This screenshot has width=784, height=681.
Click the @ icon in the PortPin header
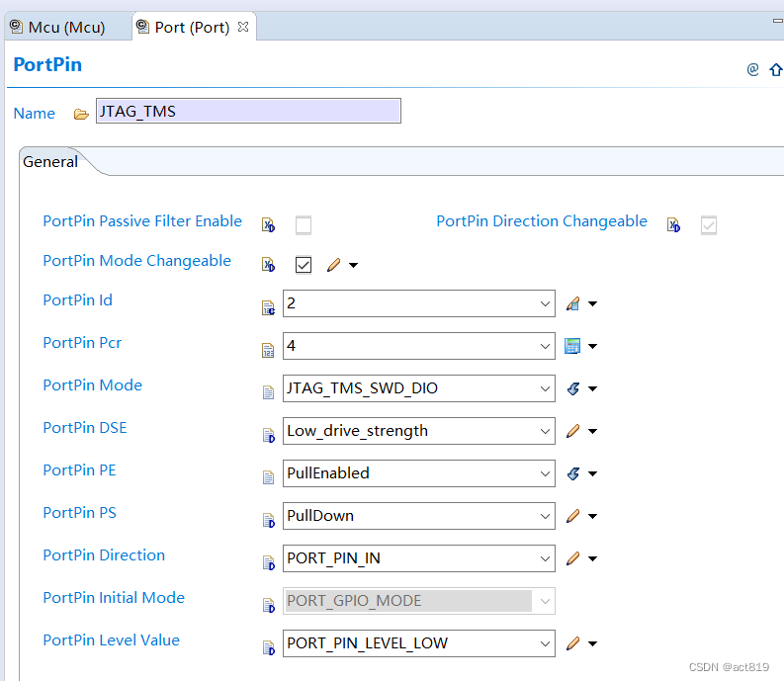752,69
